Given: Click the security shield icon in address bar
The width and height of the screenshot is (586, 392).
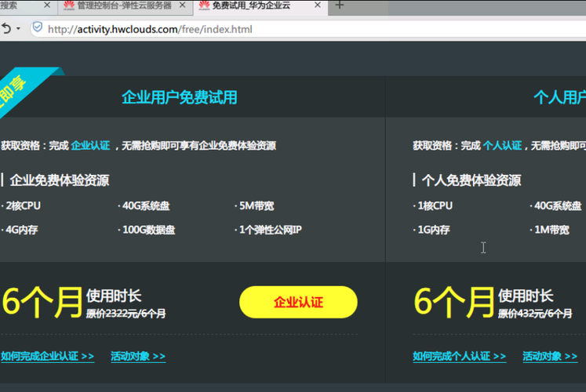Looking at the screenshot, I should coord(38,27).
